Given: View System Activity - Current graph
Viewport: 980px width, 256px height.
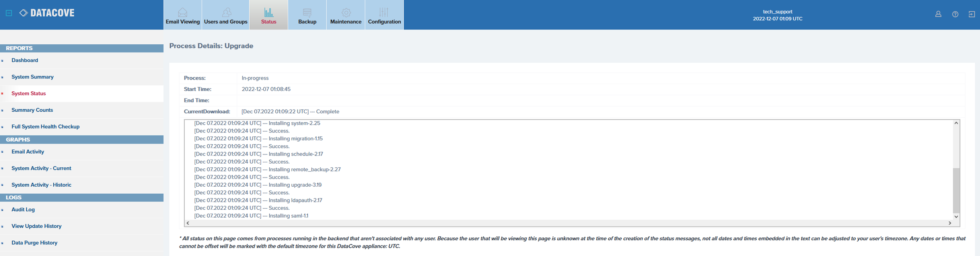Looking at the screenshot, I should coord(41,168).
